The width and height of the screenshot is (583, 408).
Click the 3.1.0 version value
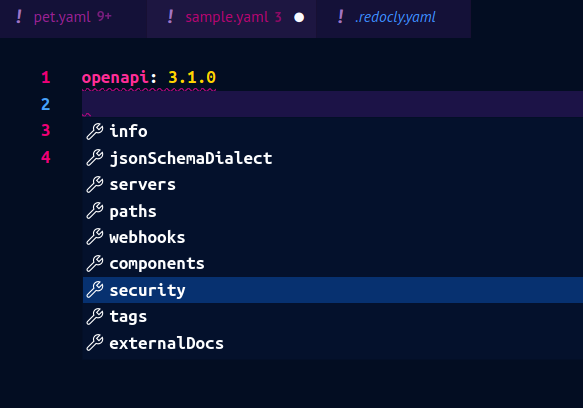192,77
